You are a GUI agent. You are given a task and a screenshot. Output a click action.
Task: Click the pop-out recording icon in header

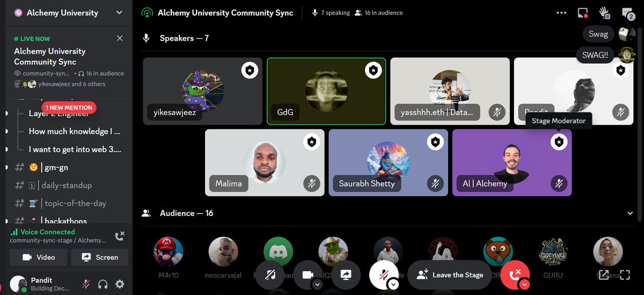point(583,13)
